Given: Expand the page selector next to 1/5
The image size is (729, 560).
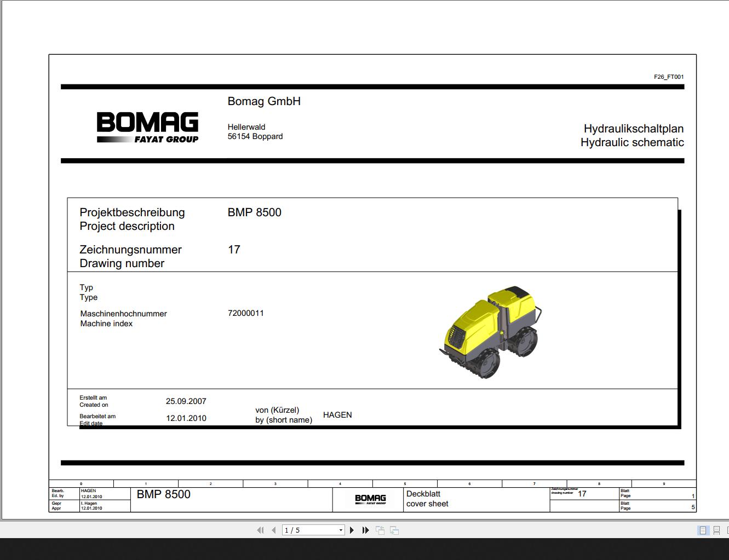Looking at the screenshot, I should [x=340, y=530].
